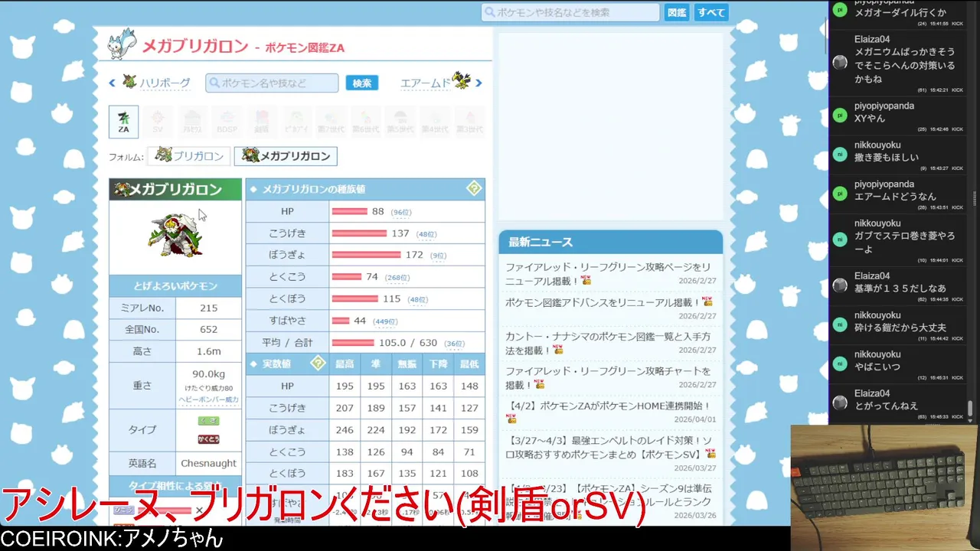The image size is (980, 551).
Task: Click the ぼうぎょ 最高 value 246
Action: (x=345, y=430)
